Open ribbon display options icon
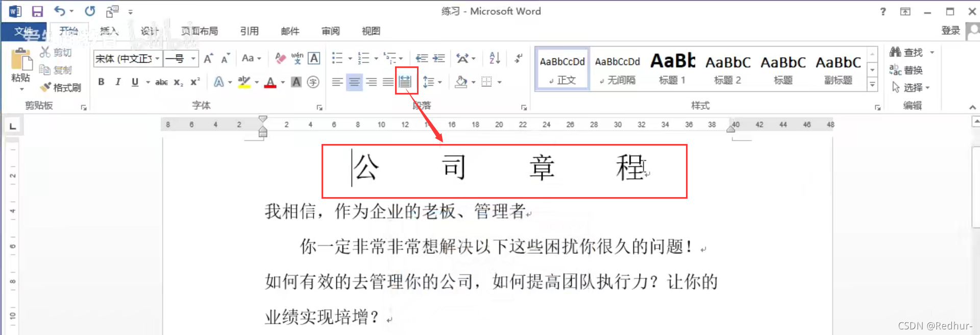This screenshot has width=980, height=335. pos(905,11)
